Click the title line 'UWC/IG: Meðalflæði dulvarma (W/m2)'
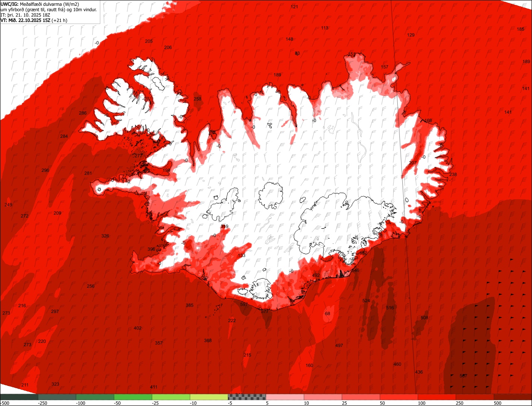The height and width of the screenshot is (406, 532). pos(40,4)
